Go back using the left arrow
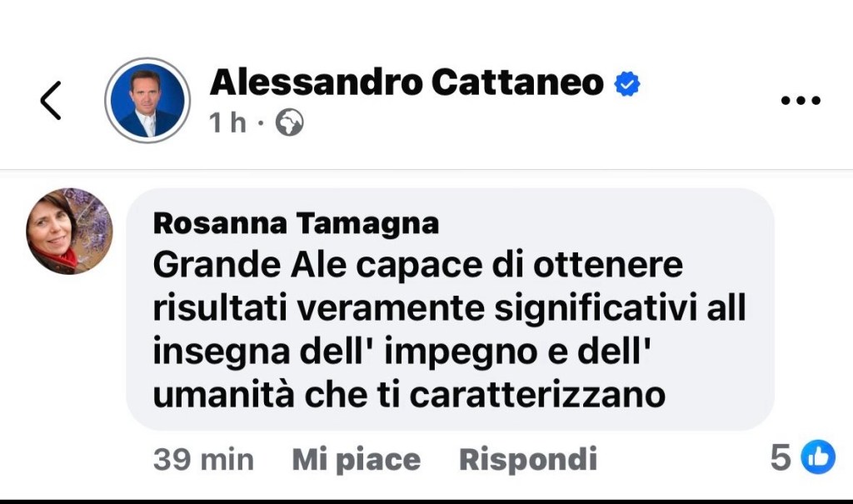 (51, 101)
